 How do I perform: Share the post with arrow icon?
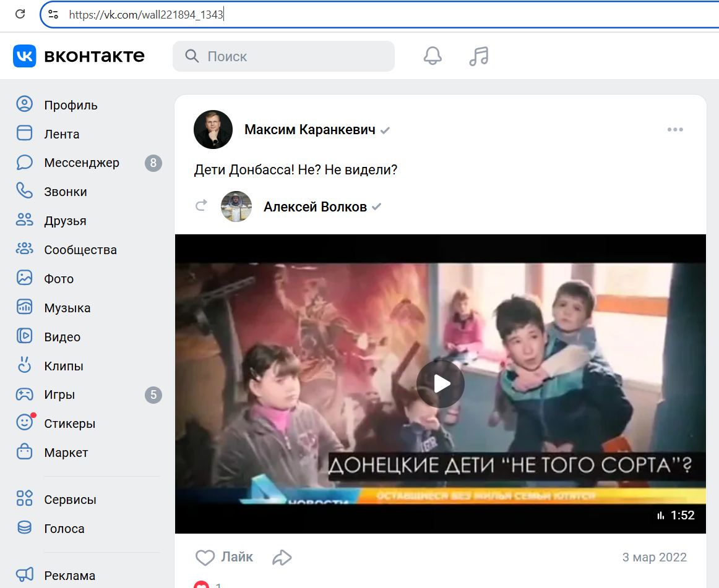tap(282, 558)
